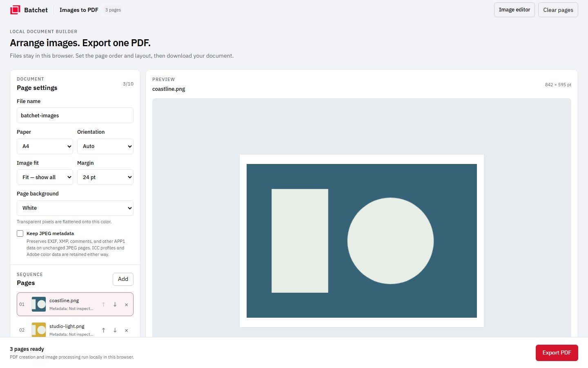
Task: Select studio-light.png page thumbnail
Action: (x=39, y=330)
